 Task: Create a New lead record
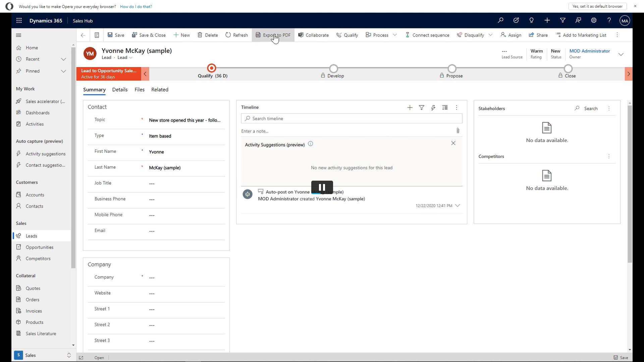[181, 35]
